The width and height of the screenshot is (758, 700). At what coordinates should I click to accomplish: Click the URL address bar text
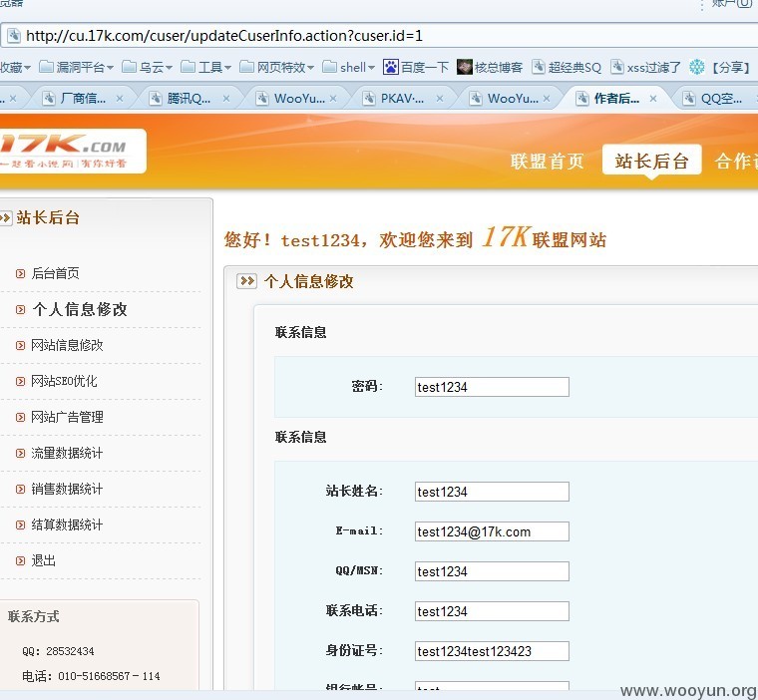tap(224, 35)
